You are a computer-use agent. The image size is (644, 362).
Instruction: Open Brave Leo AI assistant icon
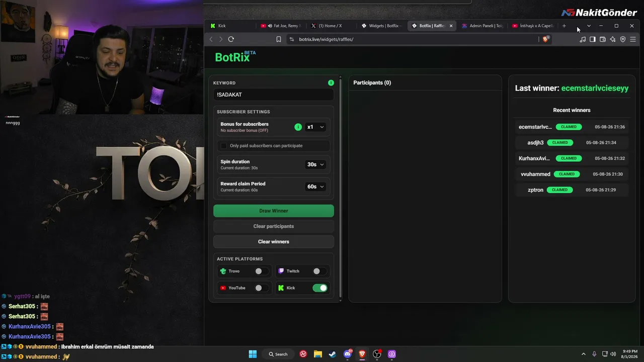[x=613, y=39]
